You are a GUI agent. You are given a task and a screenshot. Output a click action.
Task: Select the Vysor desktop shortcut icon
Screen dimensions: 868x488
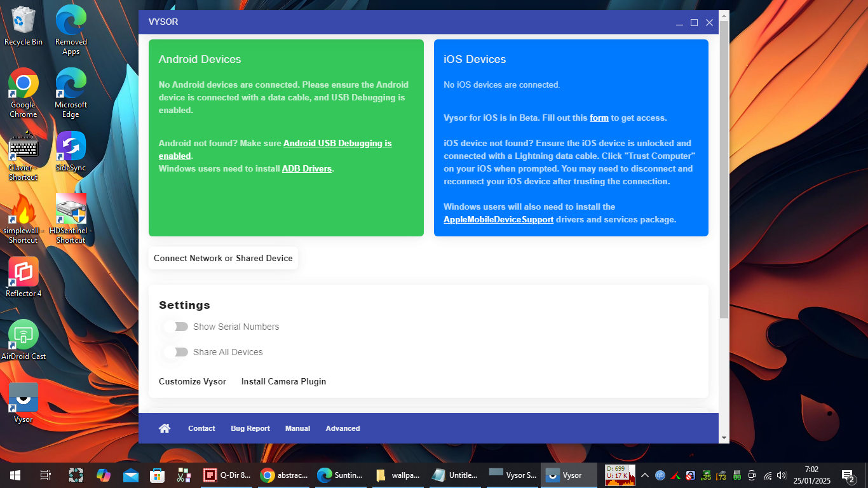[24, 403]
